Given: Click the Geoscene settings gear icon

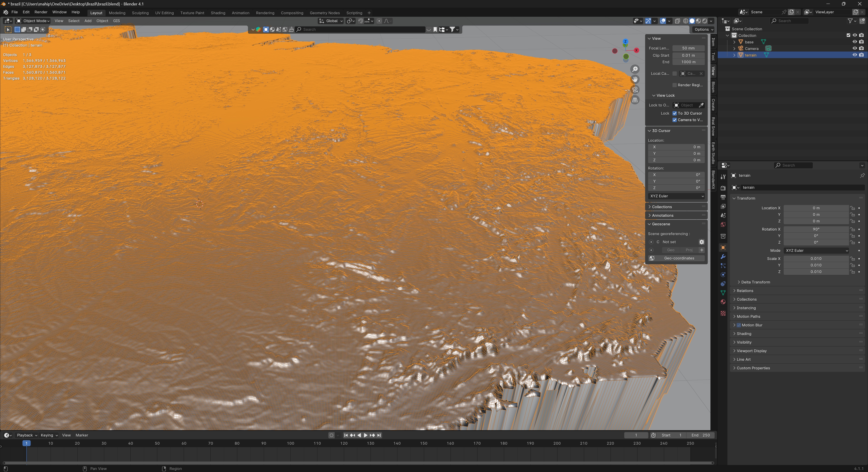Looking at the screenshot, I should tap(702, 242).
